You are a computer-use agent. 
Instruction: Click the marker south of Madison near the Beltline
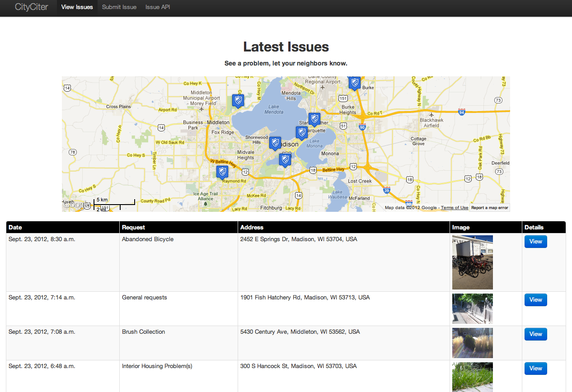(285, 159)
